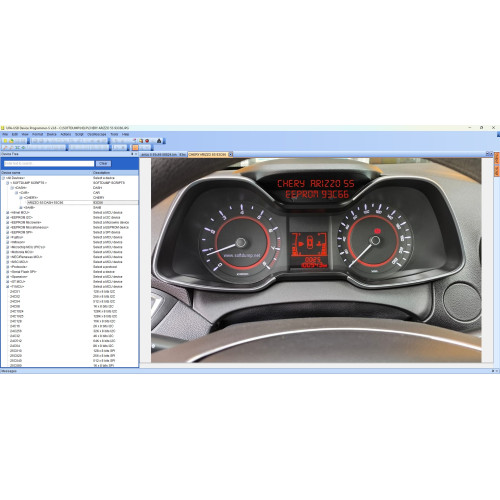Viewport: 500px width, 500px height.
Task: Expand the SAAB node
Action: pyautogui.click(x=21, y=207)
